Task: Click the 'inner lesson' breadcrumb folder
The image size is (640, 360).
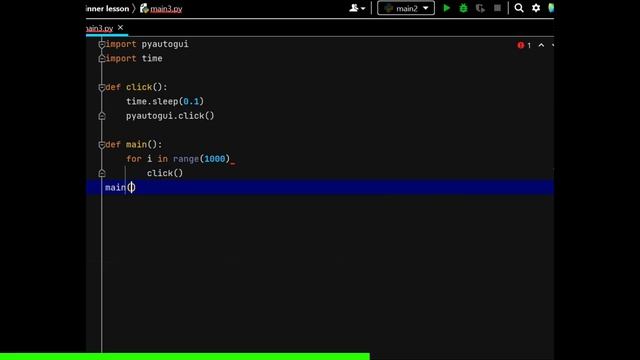Action: click(108, 9)
